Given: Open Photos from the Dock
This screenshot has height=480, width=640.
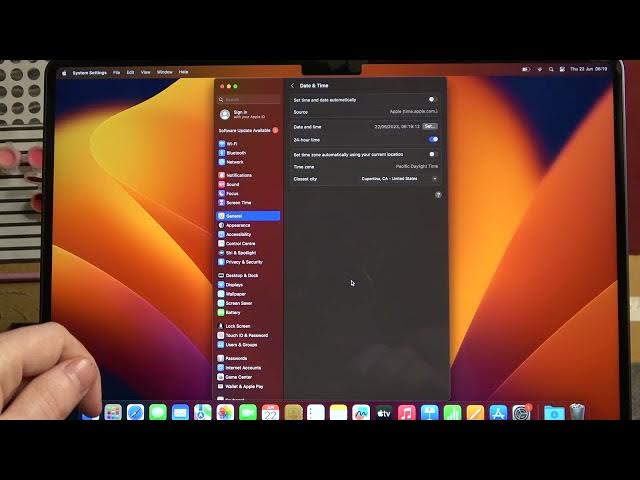Looking at the screenshot, I should 225,413.
